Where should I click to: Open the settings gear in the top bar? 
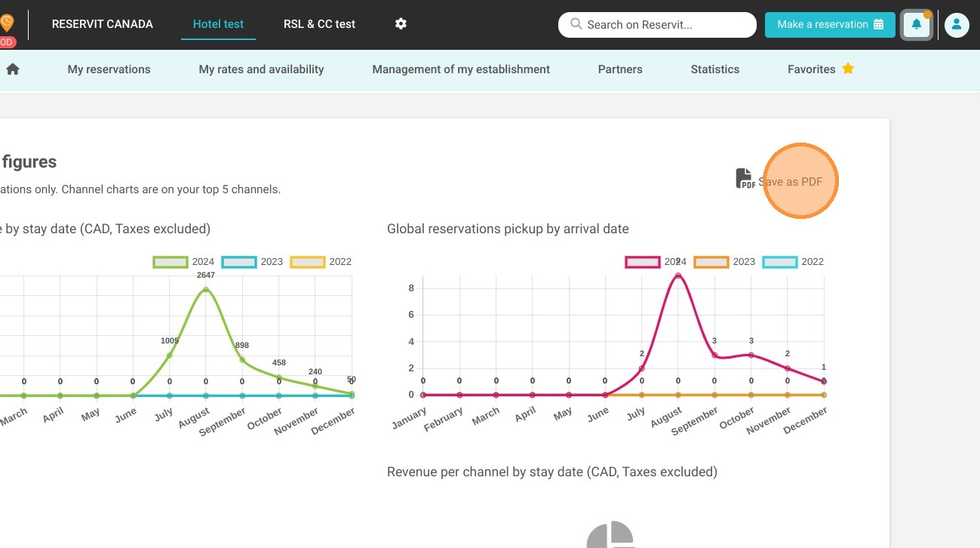coord(401,24)
